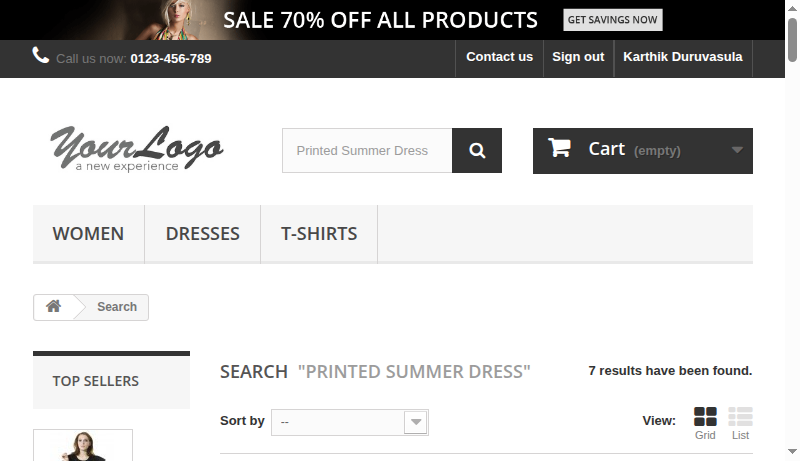Click the Contact us link
This screenshot has height=461, width=800.
(499, 57)
